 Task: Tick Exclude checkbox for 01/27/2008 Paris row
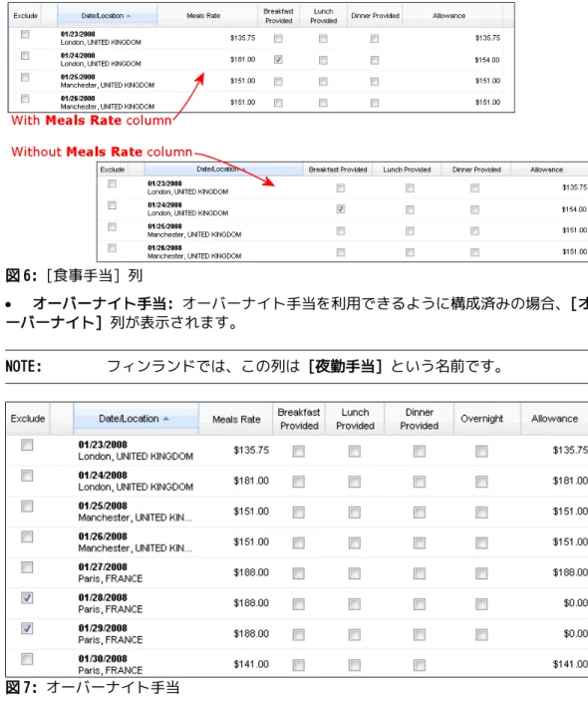(27, 567)
